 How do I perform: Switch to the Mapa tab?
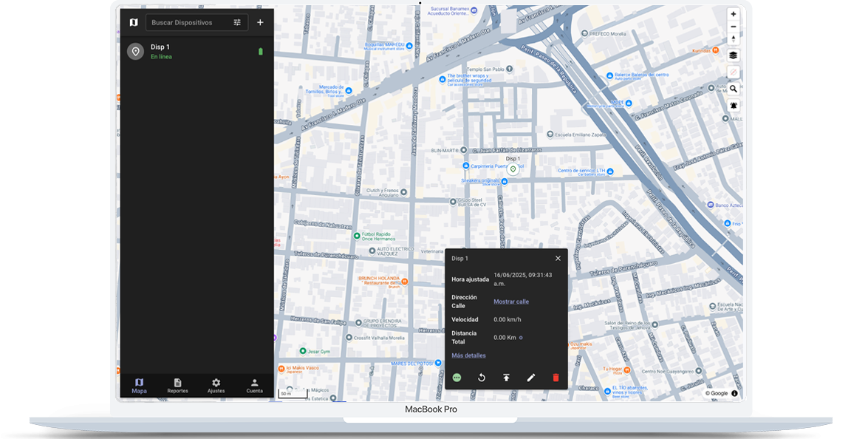139,386
